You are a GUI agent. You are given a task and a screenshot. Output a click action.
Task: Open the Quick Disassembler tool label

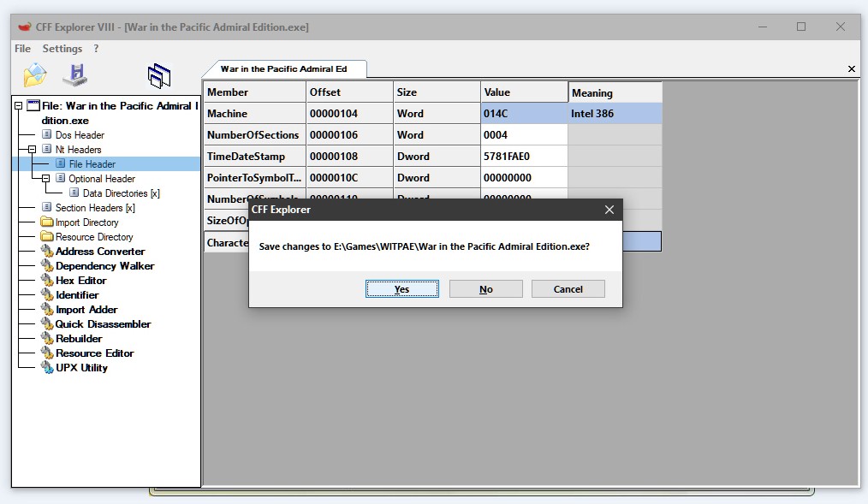103,324
